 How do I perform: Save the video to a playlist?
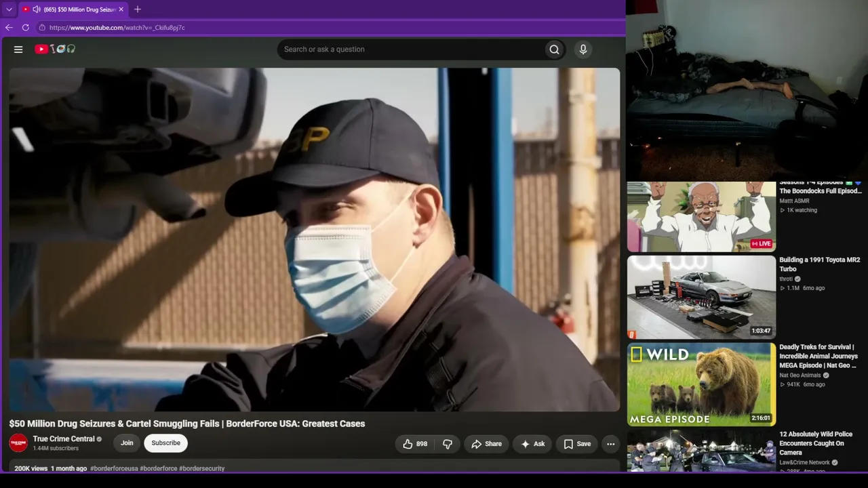pyautogui.click(x=577, y=444)
